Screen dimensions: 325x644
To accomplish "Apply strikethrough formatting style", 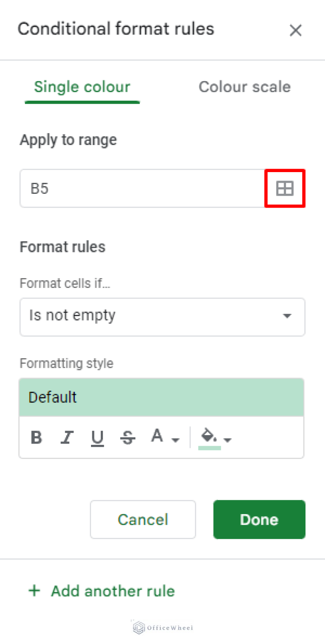I will click(128, 437).
